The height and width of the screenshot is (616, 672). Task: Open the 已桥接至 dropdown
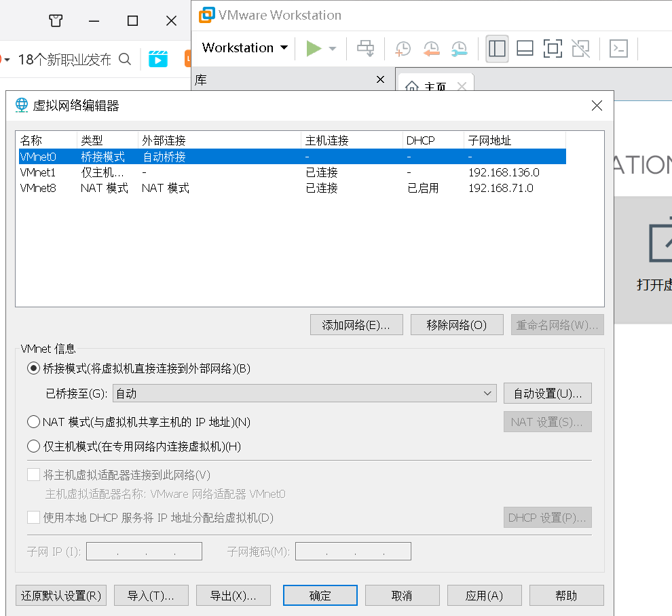pos(305,393)
